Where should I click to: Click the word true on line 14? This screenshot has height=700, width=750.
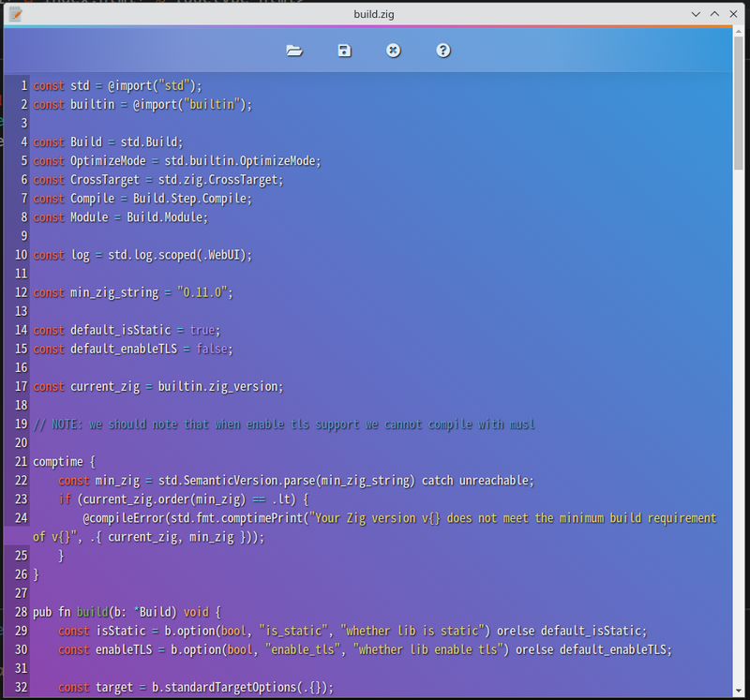pyautogui.click(x=202, y=330)
